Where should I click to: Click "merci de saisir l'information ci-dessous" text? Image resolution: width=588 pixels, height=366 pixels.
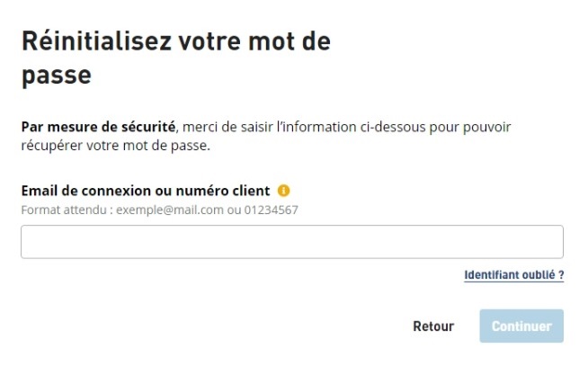click(x=292, y=128)
